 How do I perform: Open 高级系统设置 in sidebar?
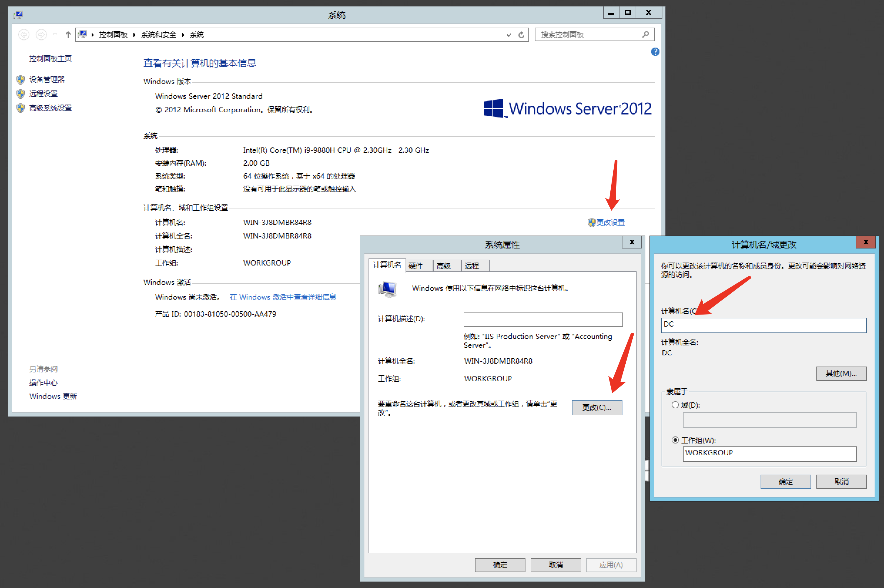click(x=50, y=108)
